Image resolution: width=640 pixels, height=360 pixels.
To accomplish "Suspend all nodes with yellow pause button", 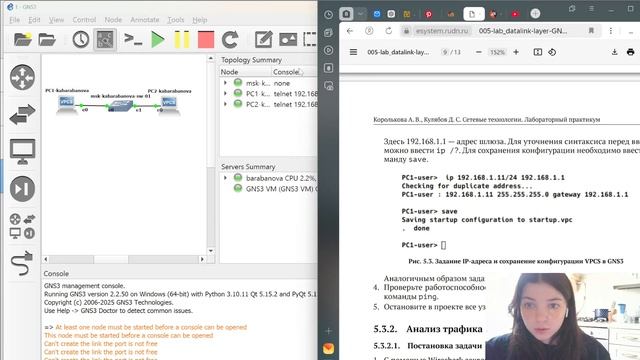I will (182, 40).
